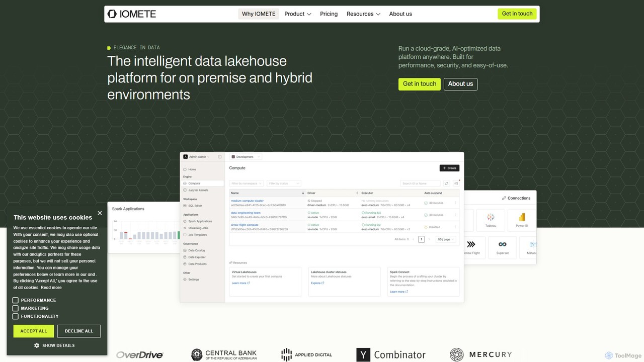Click the Create button in Compute
Image resolution: width=644 pixels, height=362 pixels.
(449, 168)
